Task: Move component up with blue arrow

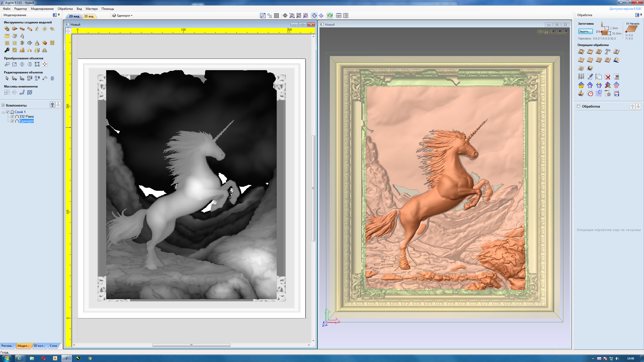Action: click(x=52, y=105)
